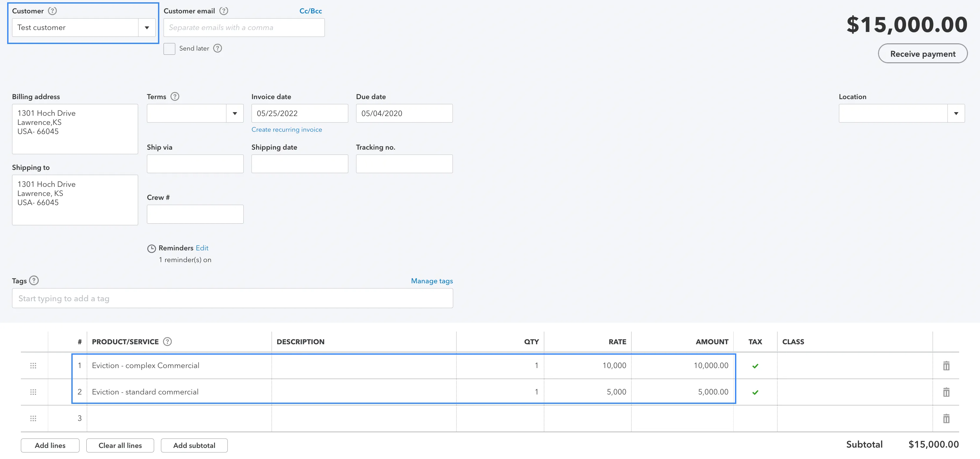Click the Customer email help icon
Screen dimensions: 980x459
click(224, 11)
